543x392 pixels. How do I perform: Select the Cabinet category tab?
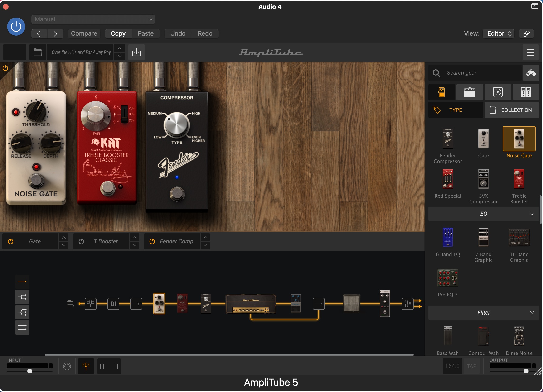pos(498,92)
